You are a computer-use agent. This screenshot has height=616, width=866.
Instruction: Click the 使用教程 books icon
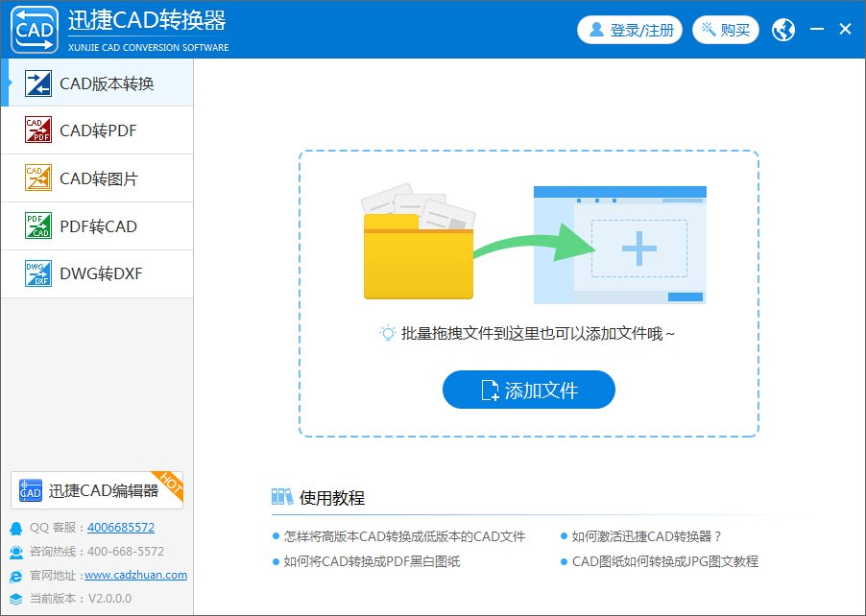pos(284,497)
